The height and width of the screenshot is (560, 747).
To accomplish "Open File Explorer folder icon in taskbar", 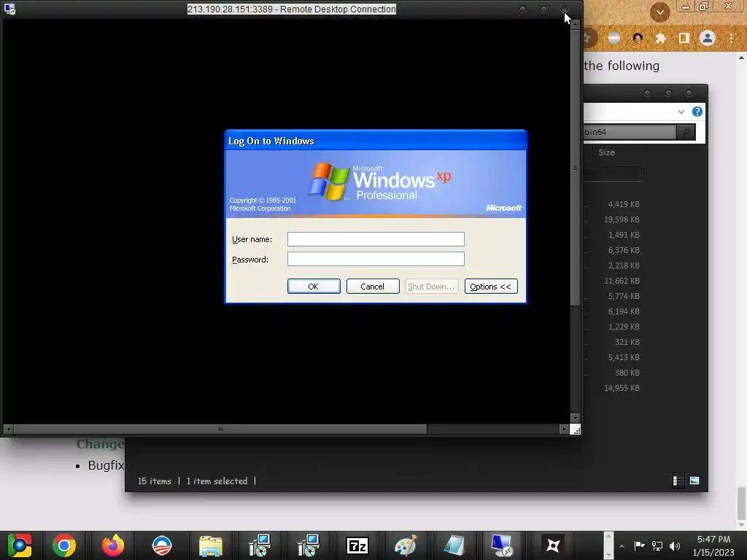I will click(x=210, y=545).
